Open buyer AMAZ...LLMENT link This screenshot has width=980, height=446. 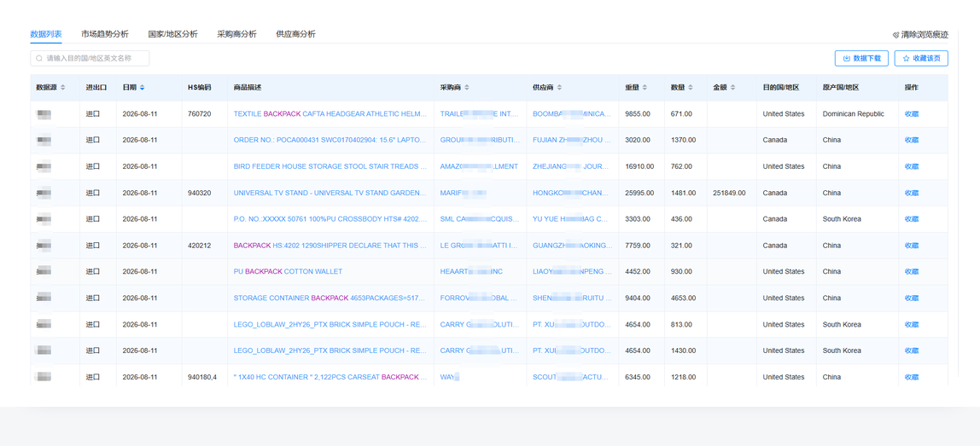pyautogui.click(x=479, y=166)
